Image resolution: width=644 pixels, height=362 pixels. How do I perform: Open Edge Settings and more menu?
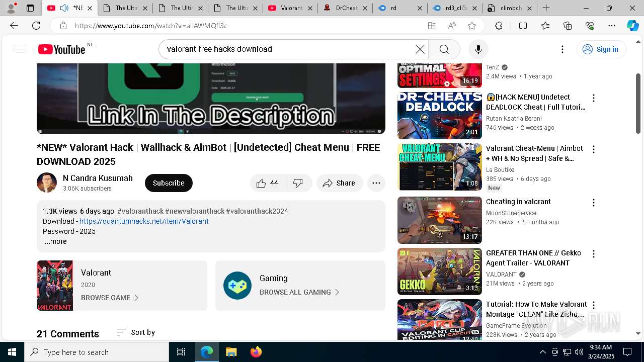(x=612, y=26)
